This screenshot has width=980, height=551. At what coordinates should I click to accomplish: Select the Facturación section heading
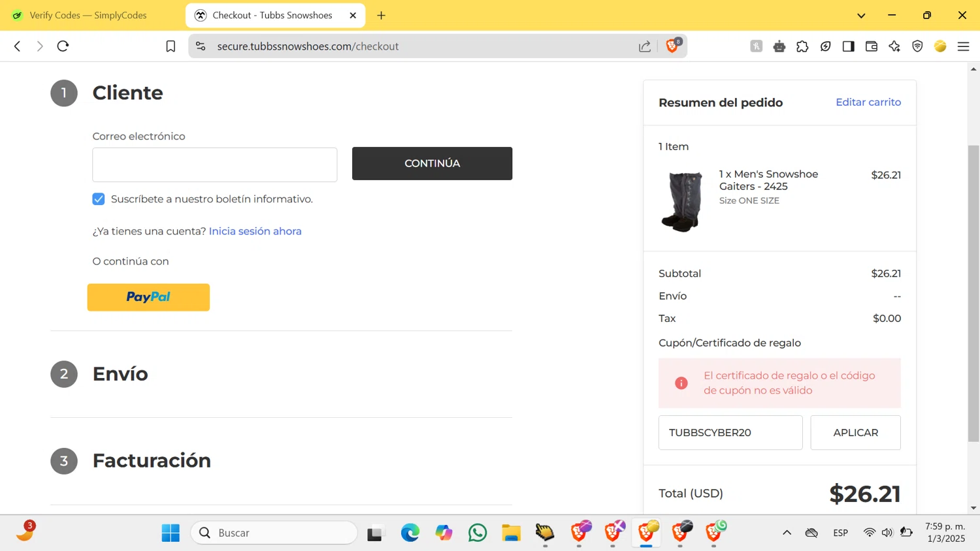[152, 461]
